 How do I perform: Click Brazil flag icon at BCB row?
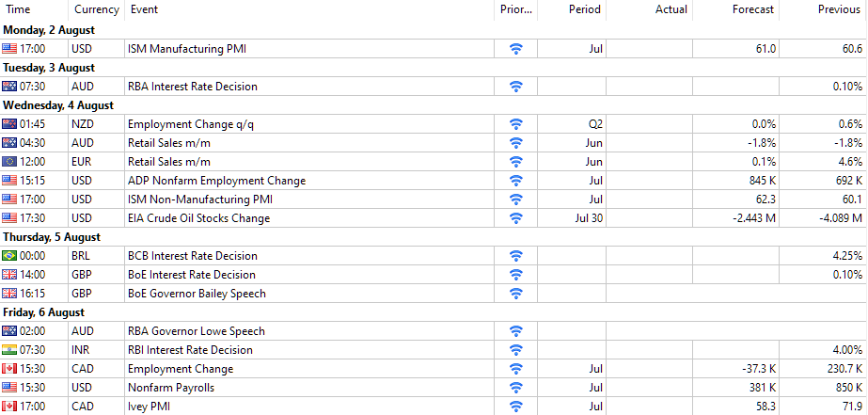(x=9, y=256)
